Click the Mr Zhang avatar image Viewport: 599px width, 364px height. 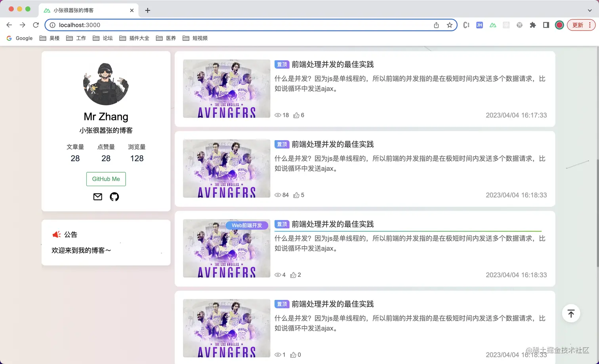(x=106, y=84)
